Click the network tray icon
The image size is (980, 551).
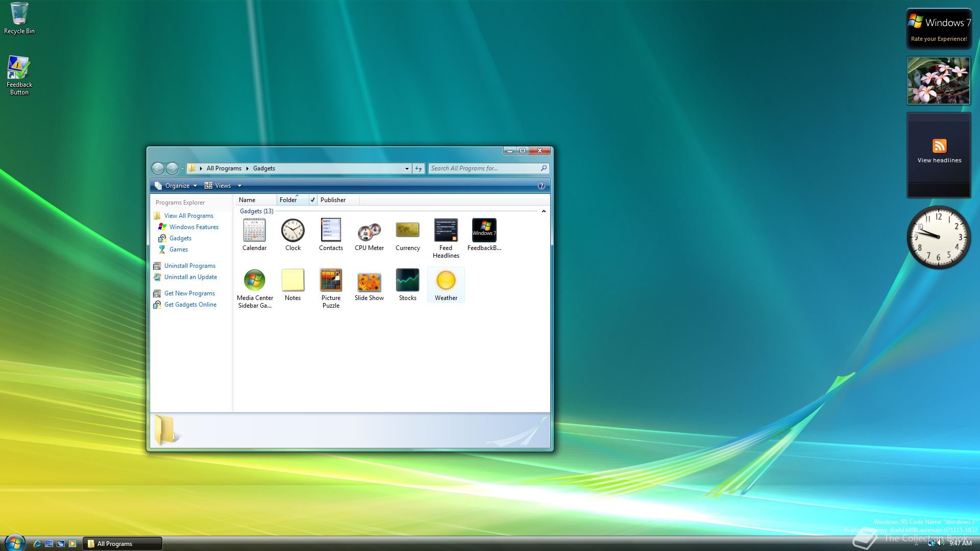tap(931, 543)
